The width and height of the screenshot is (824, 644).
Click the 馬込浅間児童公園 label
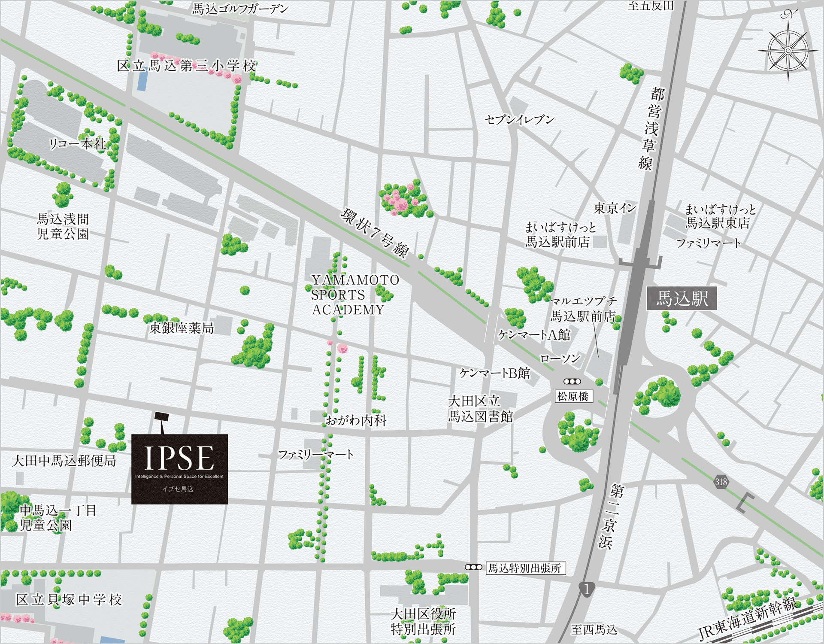pyautogui.click(x=63, y=226)
